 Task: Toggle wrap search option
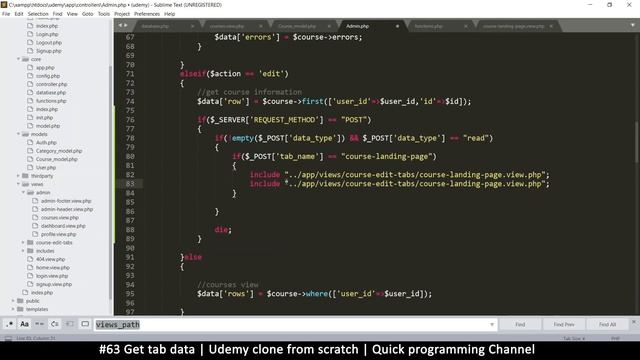point(55,324)
